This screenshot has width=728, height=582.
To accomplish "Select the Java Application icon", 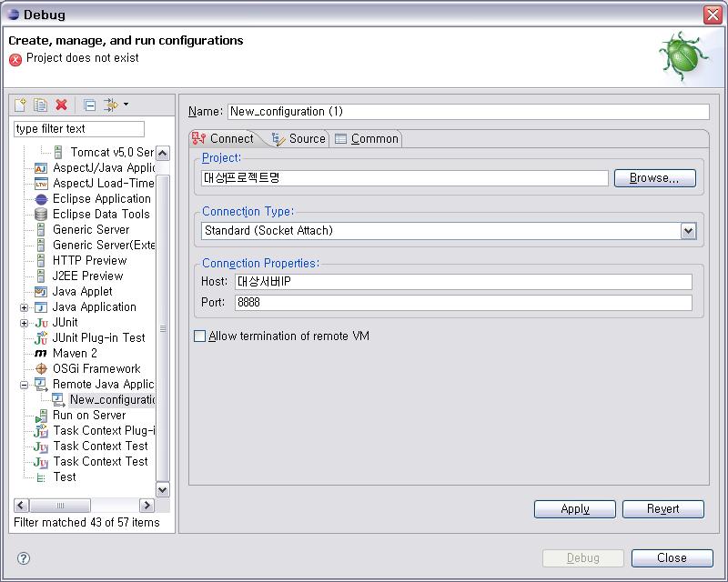I will click(x=41, y=307).
